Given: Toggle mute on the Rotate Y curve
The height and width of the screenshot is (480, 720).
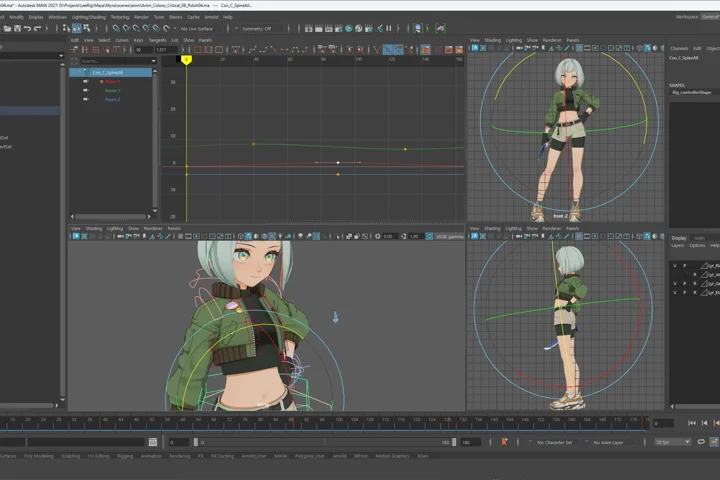Looking at the screenshot, I should pyautogui.click(x=86, y=90).
